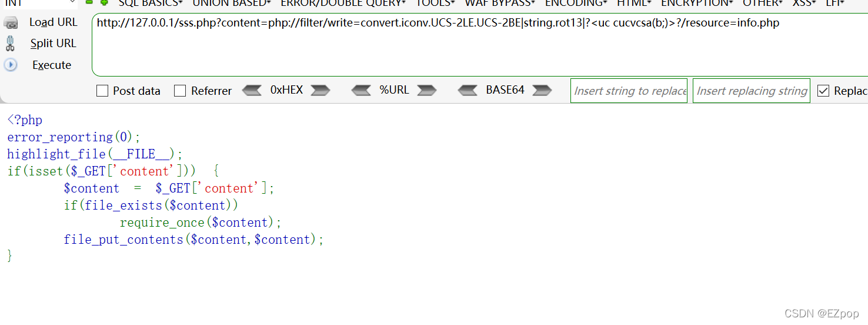Enable the Post data checkbox
The width and height of the screenshot is (868, 325).
(x=102, y=91)
